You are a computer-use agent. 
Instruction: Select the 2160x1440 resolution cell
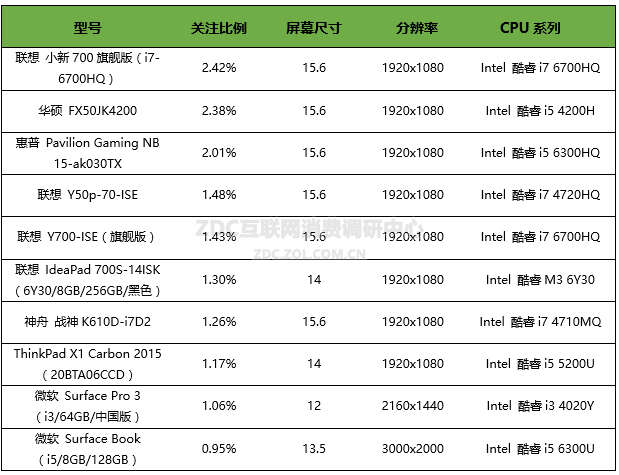(412, 406)
